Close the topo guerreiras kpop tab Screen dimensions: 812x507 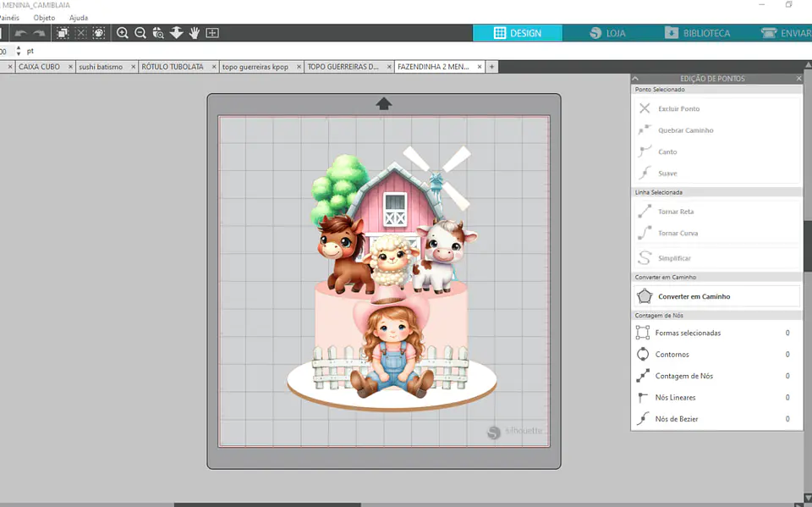click(x=299, y=67)
